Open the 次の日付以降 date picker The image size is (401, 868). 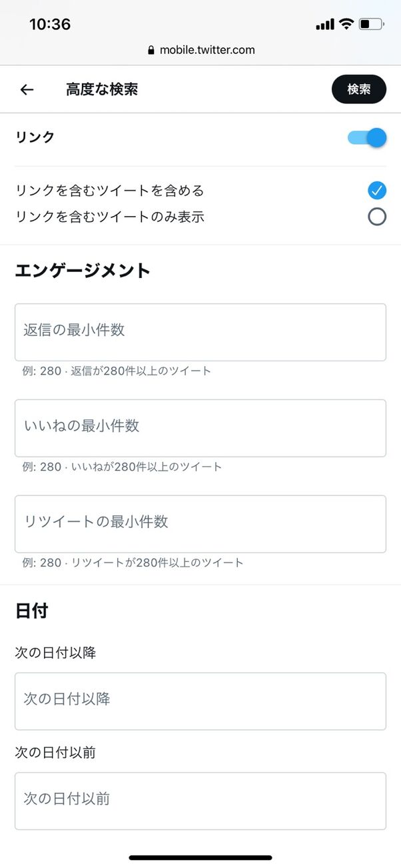pos(200,701)
